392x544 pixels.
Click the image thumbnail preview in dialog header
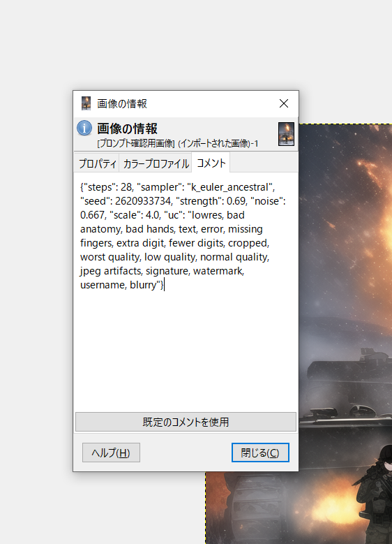coord(286,133)
